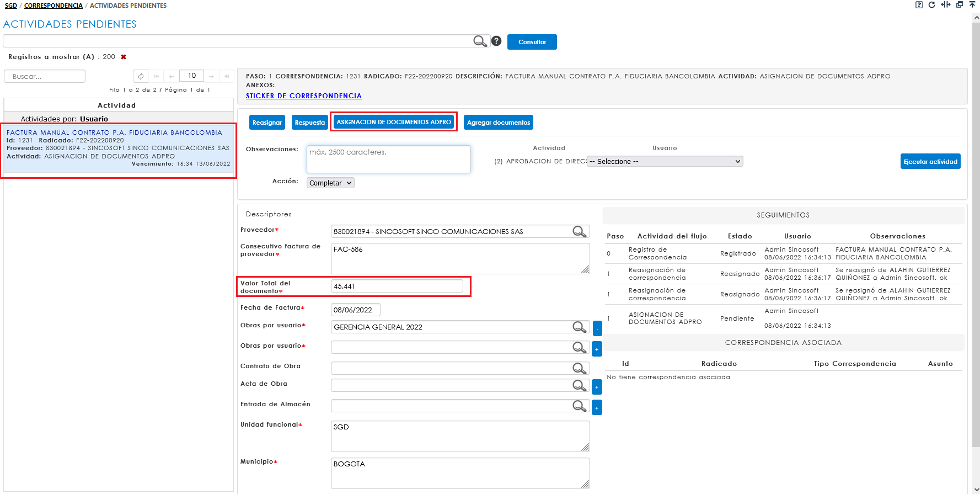Open in new window icon
This screenshot has width=980, height=494.
(x=960, y=4)
